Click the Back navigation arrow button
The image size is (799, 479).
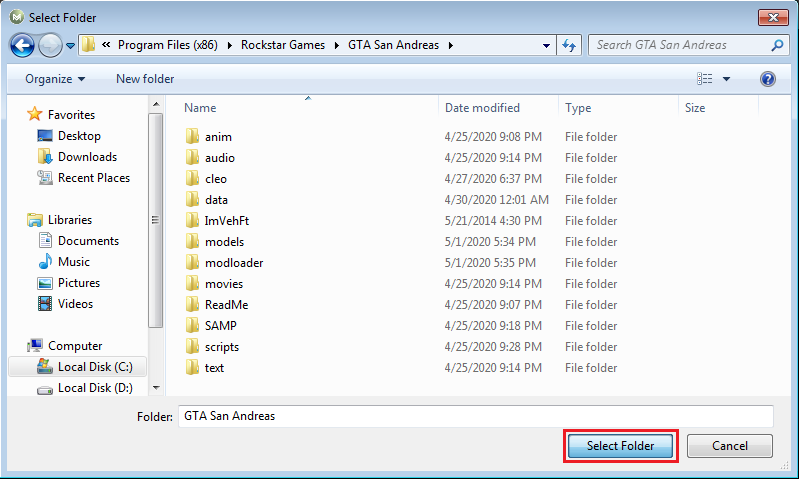coord(22,46)
